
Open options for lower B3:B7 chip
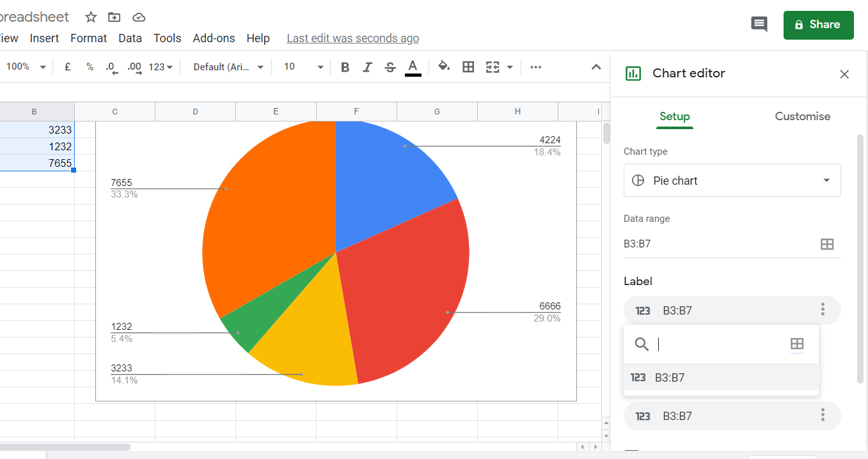click(x=823, y=416)
